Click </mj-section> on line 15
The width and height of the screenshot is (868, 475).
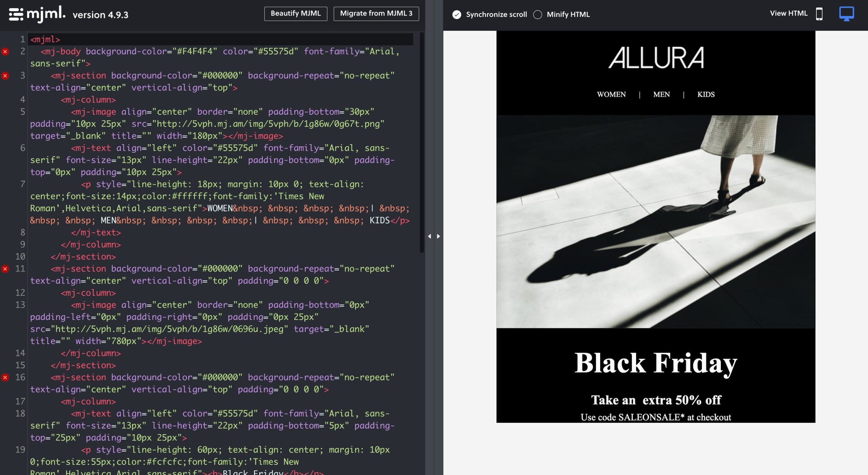(x=83, y=365)
